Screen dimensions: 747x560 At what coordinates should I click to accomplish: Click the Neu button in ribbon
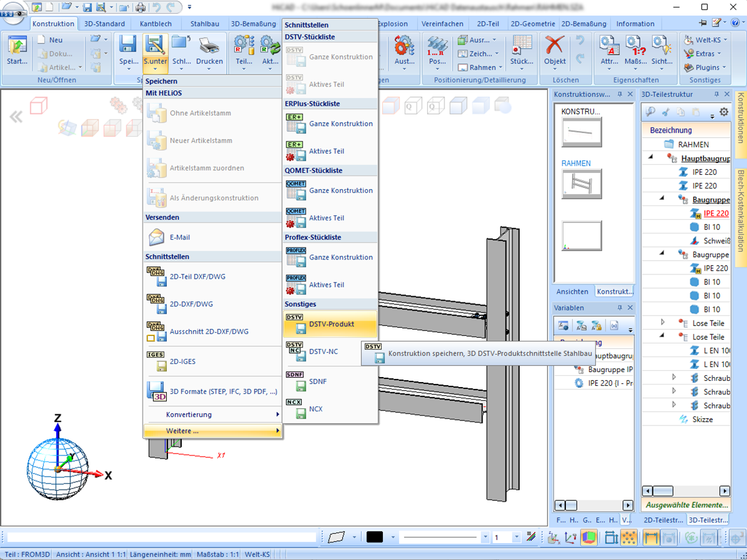[x=50, y=40]
